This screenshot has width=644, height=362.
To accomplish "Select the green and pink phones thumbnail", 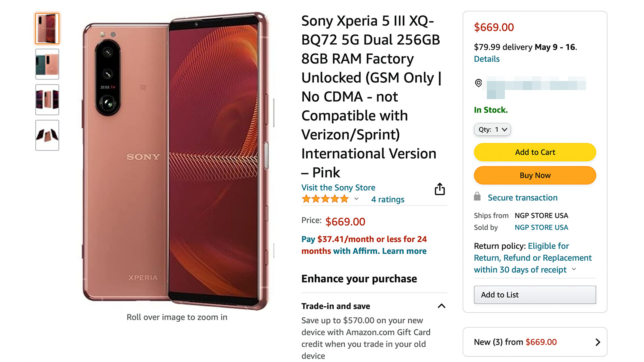I will (47, 64).
